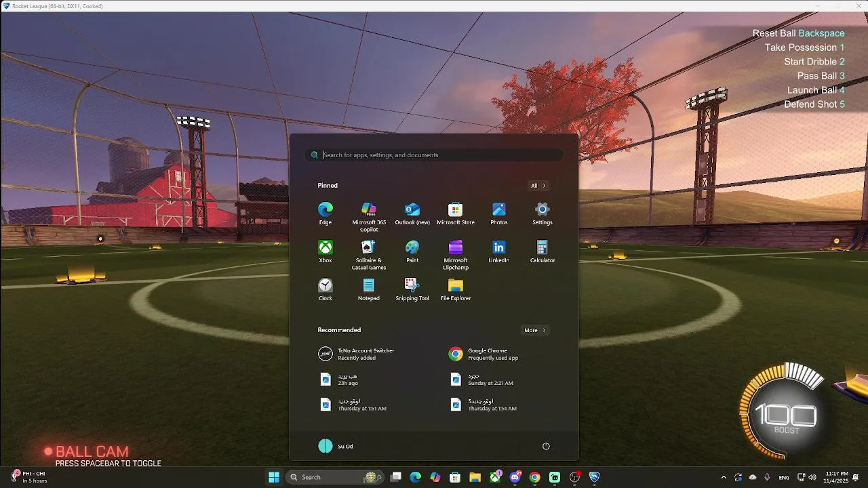The height and width of the screenshot is (488, 868).
Task: Open Solitaire & Casual Games
Action: [x=369, y=255]
